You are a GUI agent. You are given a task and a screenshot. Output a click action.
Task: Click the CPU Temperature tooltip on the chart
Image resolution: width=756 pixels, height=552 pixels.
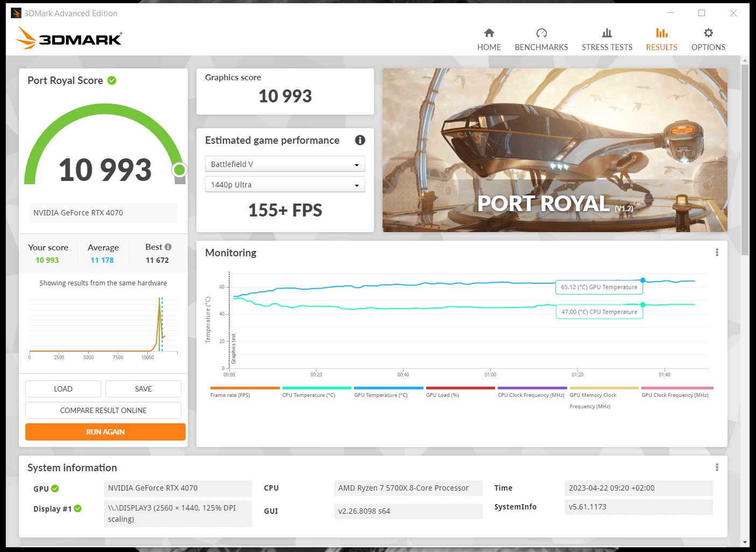click(x=599, y=312)
